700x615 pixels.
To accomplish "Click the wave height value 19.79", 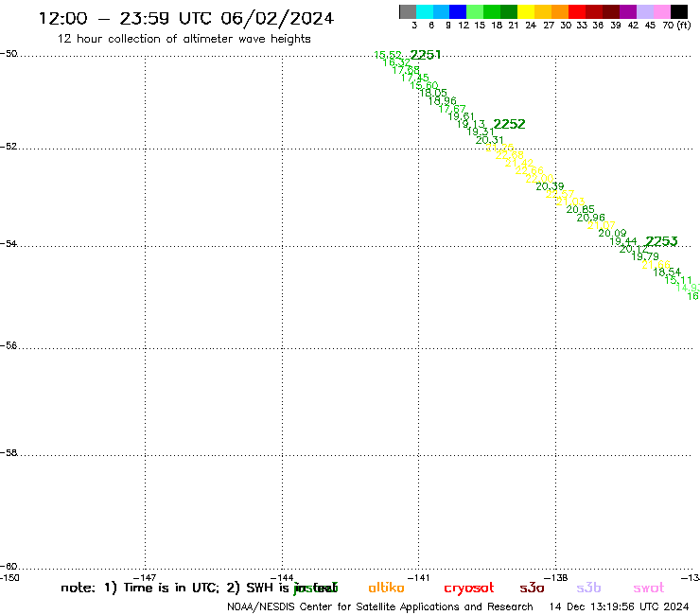I will click(645, 256).
